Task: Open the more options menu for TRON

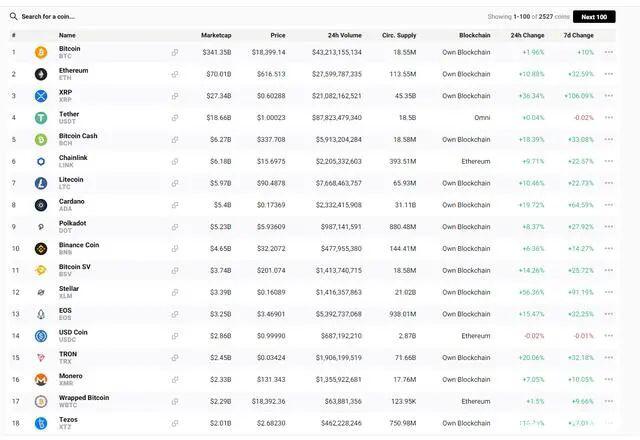Action: pyautogui.click(x=609, y=358)
